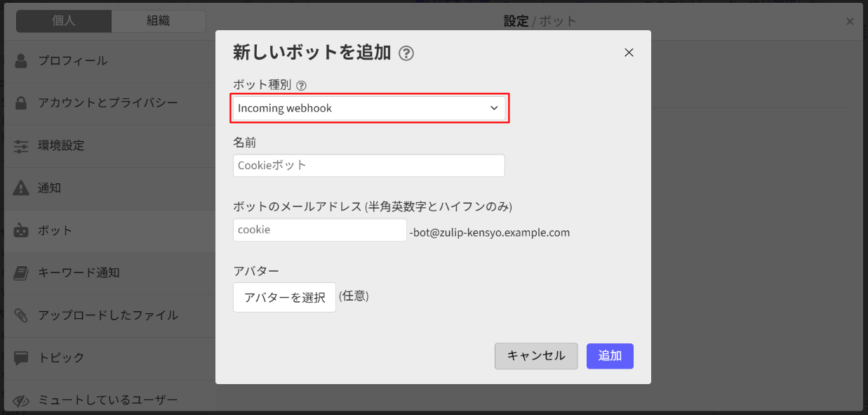
Task: Focus the bot name field showing Cookieボット
Action: coord(368,166)
